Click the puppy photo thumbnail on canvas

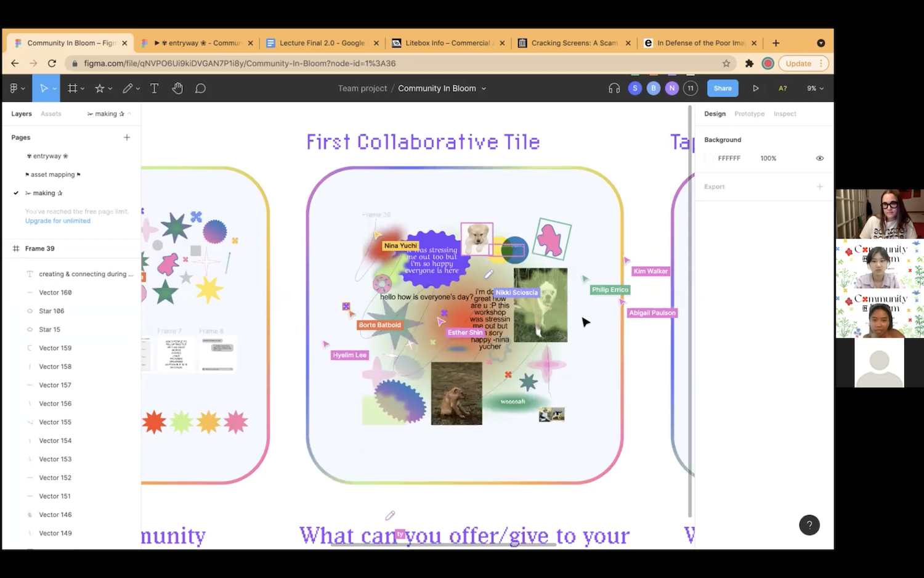coord(477,239)
